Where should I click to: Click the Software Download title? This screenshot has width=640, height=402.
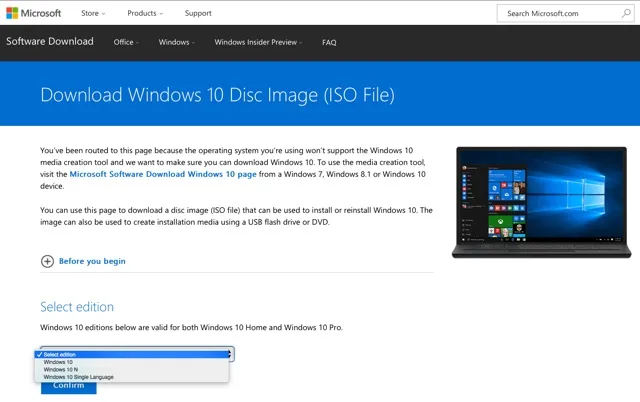point(50,41)
